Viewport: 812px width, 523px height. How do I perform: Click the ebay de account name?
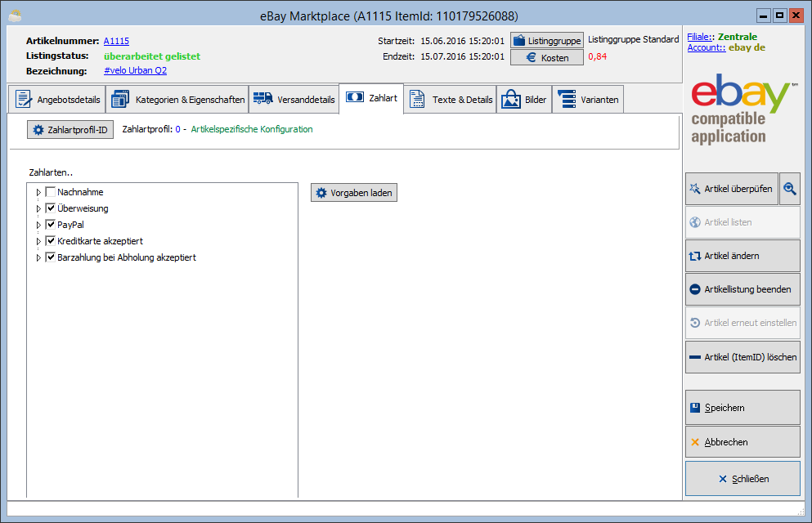click(x=747, y=47)
